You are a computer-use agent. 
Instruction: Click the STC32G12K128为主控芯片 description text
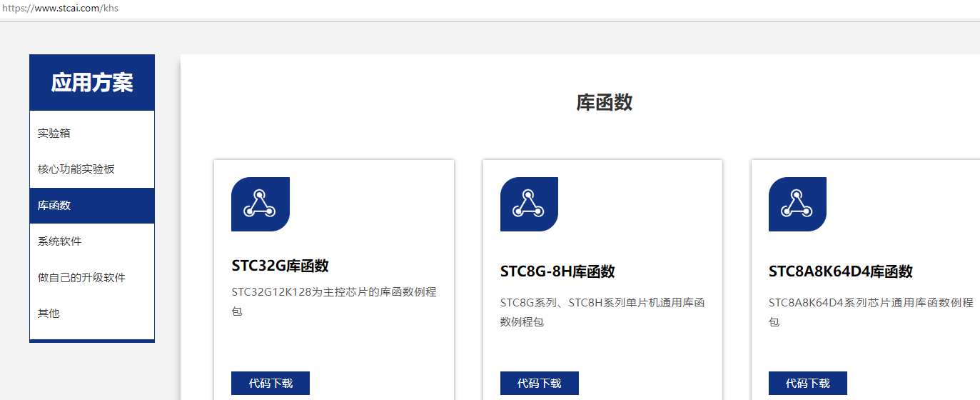tap(334, 301)
